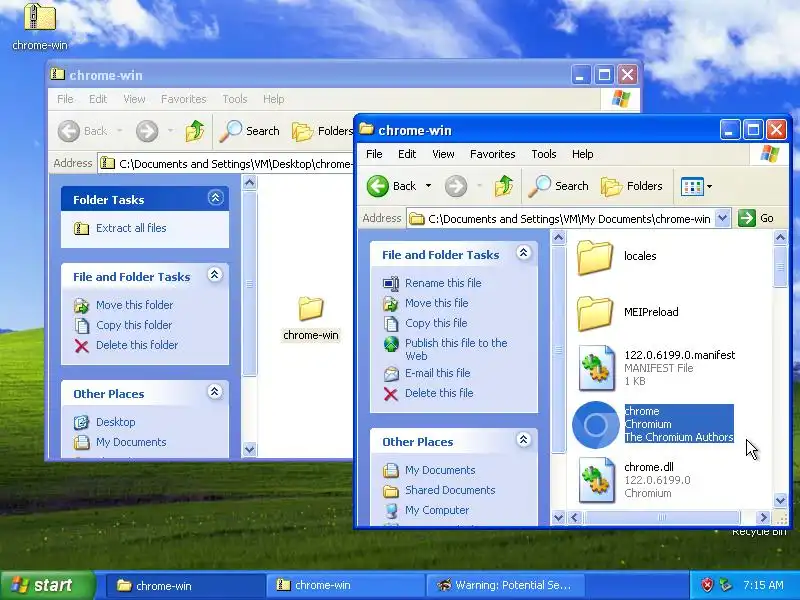Open Shared Documents link
Image resolution: width=800 pixels, height=600 pixels.
pos(450,490)
